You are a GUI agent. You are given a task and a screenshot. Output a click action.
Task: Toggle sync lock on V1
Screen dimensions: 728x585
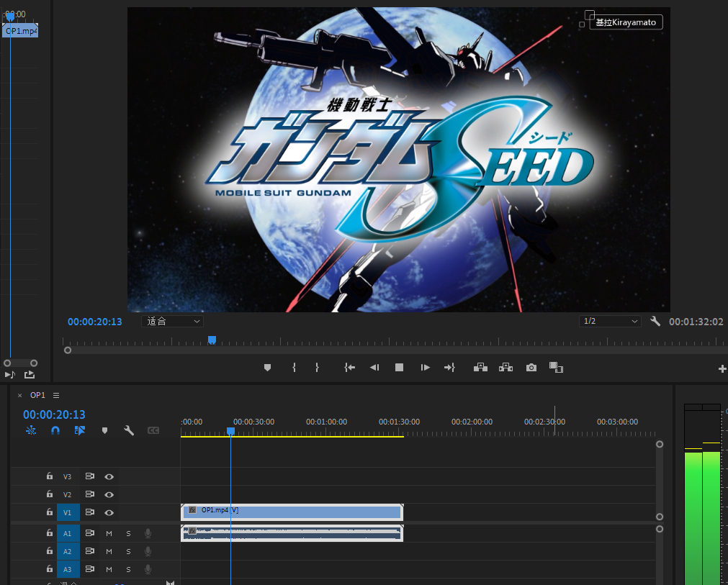(90, 512)
